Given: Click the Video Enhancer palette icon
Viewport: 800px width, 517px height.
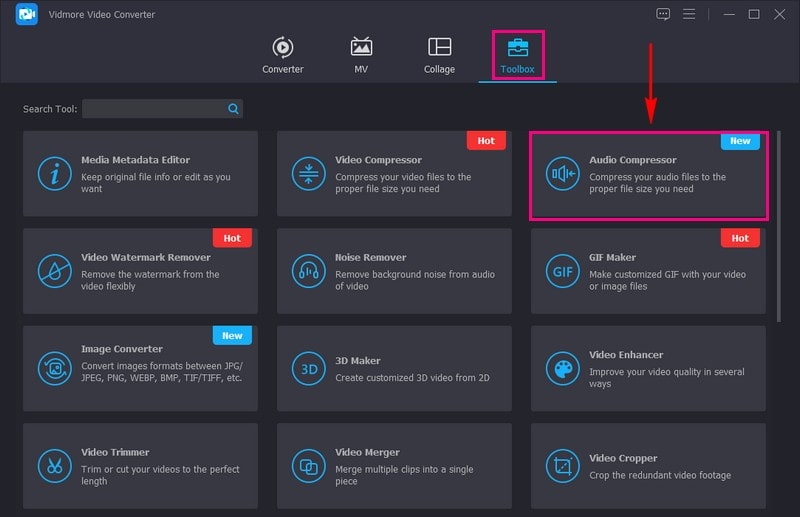Looking at the screenshot, I should [562, 368].
